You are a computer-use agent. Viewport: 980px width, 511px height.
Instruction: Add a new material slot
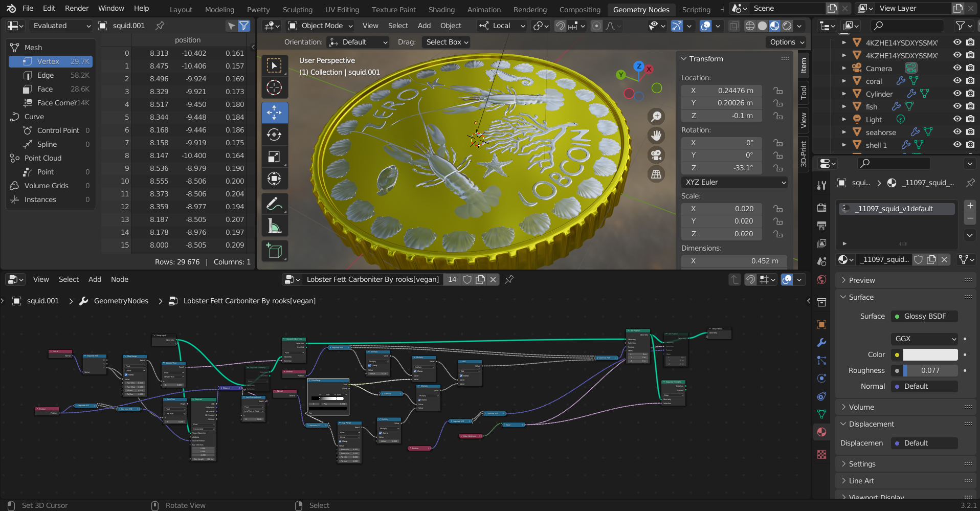[x=970, y=206]
